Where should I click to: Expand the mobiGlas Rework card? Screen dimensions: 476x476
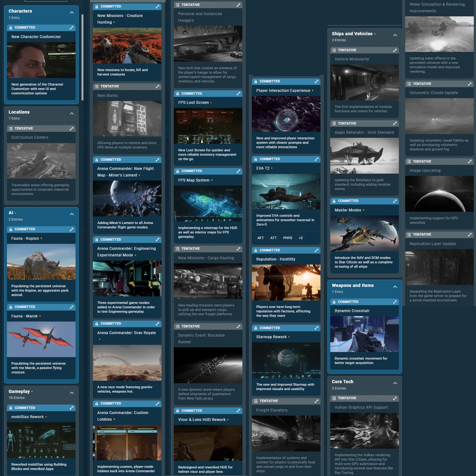coord(71,408)
